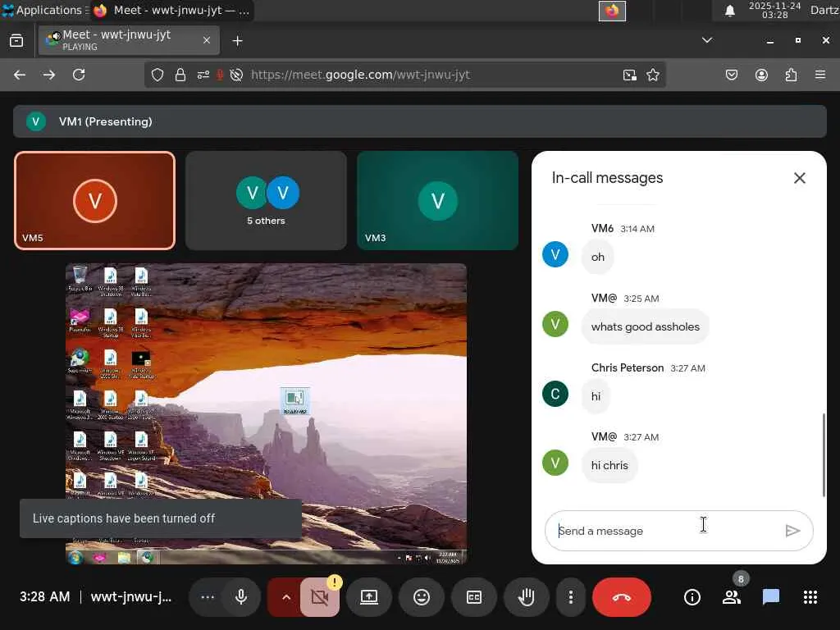
Task: Select the VM3 participant tile
Action: tap(438, 201)
